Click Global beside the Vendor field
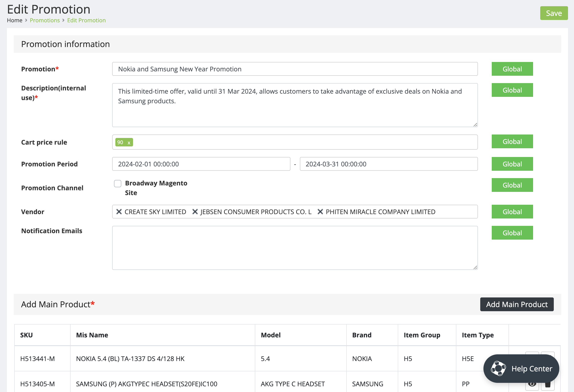Image resolution: width=574 pixels, height=392 pixels. (x=512, y=212)
